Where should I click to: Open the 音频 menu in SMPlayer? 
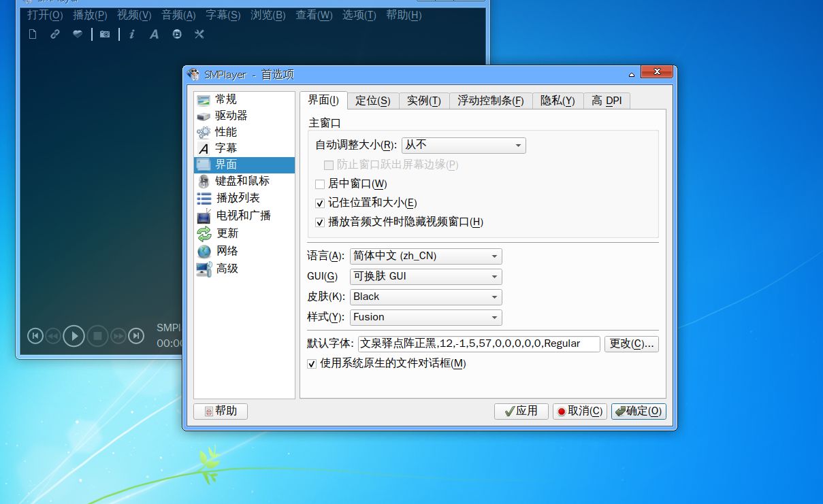pos(179,15)
